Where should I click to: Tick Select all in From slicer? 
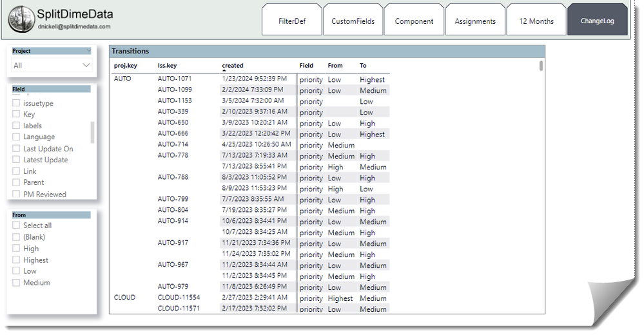click(x=16, y=225)
